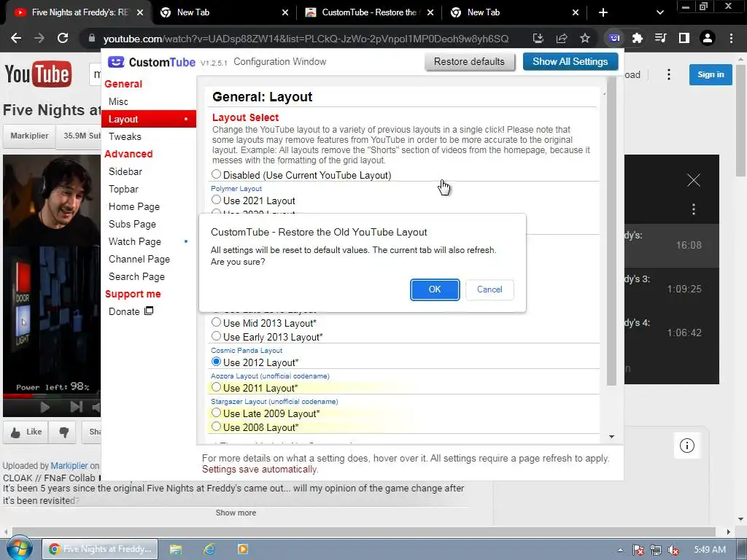Close the Five Nights at Freddy's tab
Viewport: 747px width, 560px height.
coord(140,12)
